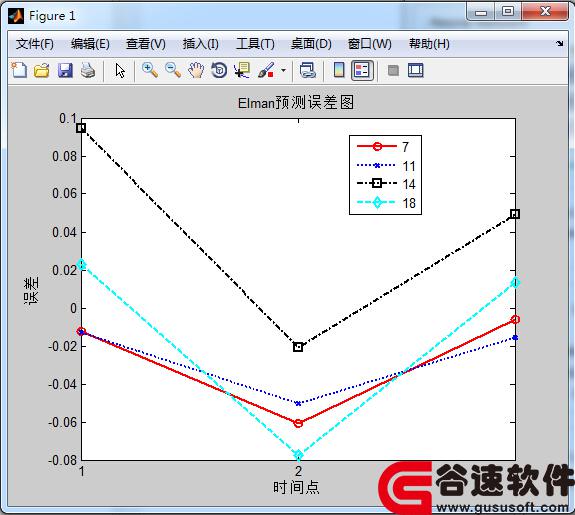Viewport: 575px width, 515px height.
Task: Print the figure using printer icon
Action: click(88, 70)
